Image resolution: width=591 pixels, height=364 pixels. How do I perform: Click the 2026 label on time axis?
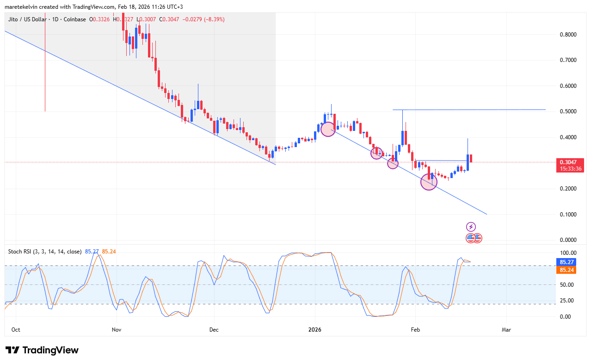click(315, 330)
